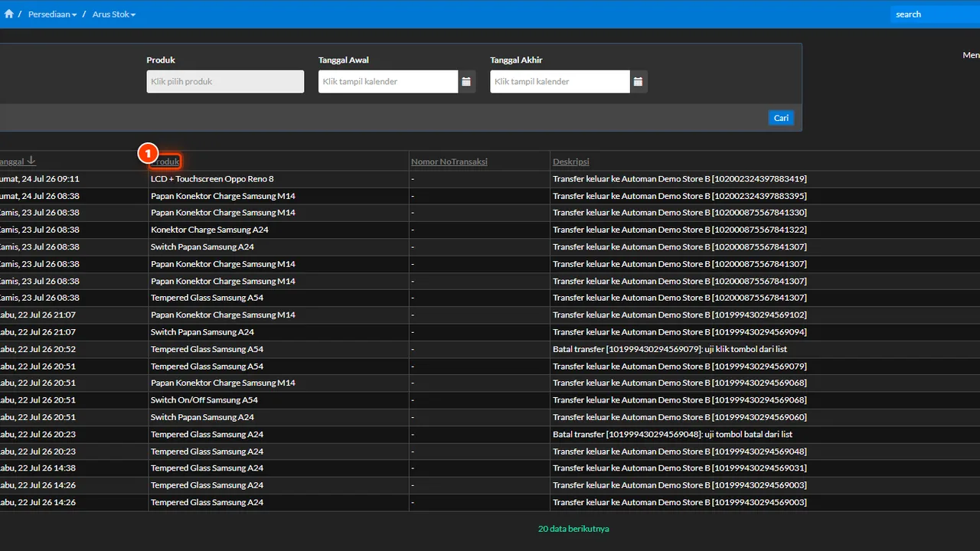980x551 pixels.
Task: Click description ending in 101999430294569031
Action: coord(680,468)
